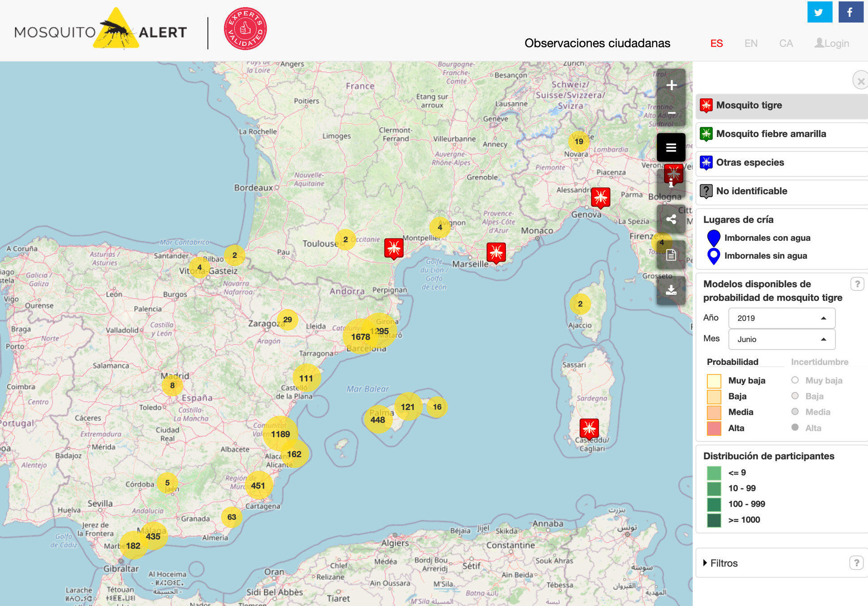Viewport: 868px width, 606px height.
Task: Click the Media probability swatch
Action: 714,412
